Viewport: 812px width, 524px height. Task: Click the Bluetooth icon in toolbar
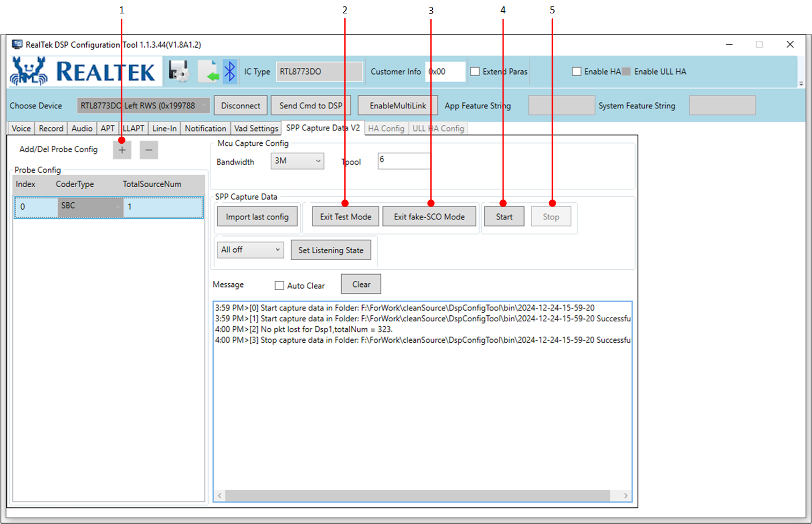[230, 71]
